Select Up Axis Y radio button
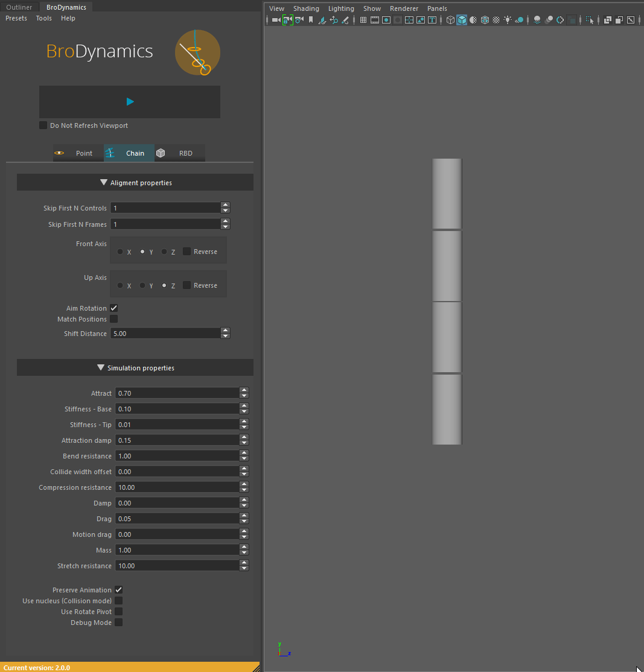This screenshot has height=672, width=644. coord(142,285)
